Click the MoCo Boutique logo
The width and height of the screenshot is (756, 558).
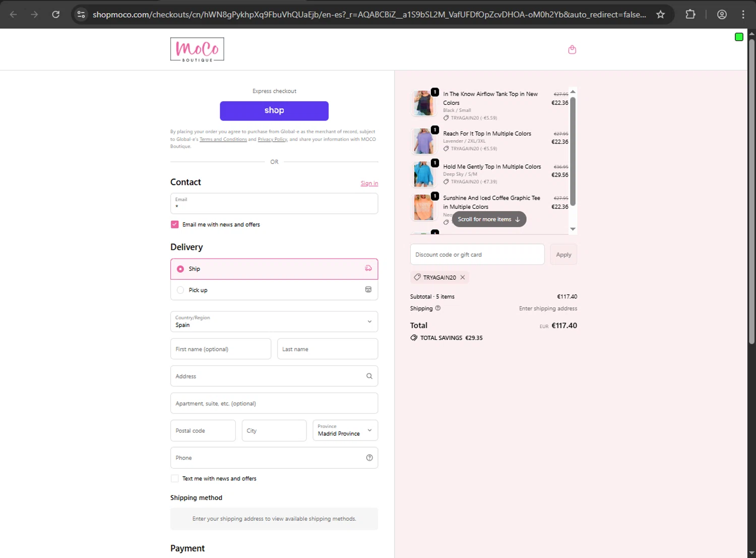(197, 49)
